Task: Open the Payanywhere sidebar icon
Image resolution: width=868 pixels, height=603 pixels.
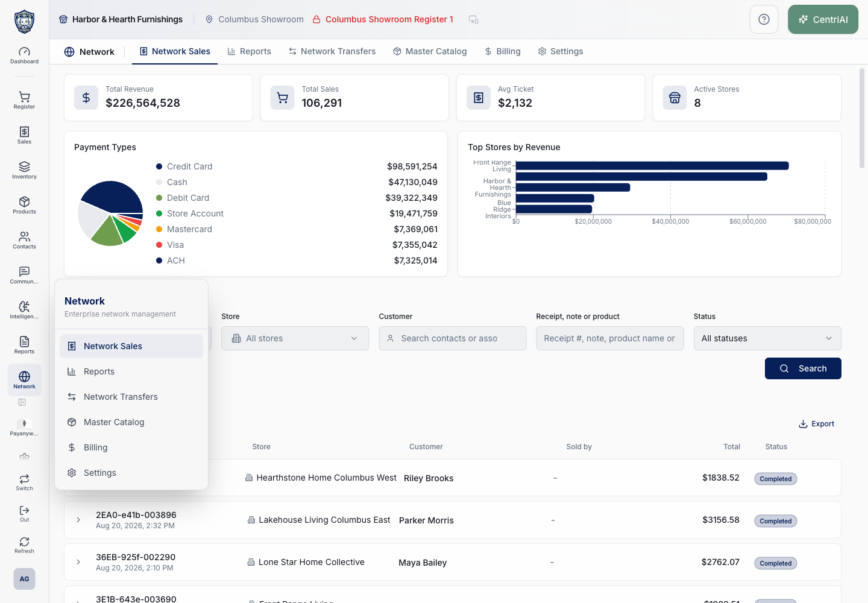Action: (24, 427)
